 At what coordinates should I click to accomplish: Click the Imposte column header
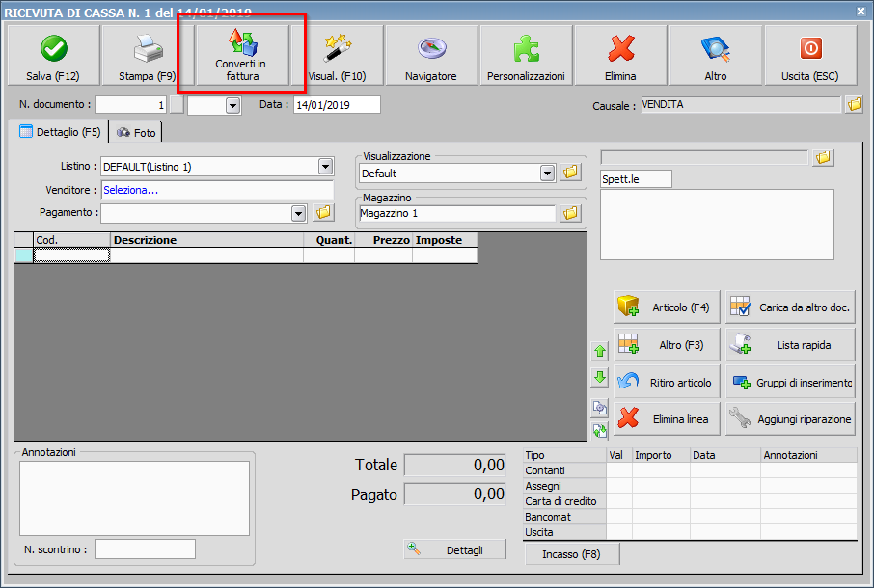(x=445, y=240)
